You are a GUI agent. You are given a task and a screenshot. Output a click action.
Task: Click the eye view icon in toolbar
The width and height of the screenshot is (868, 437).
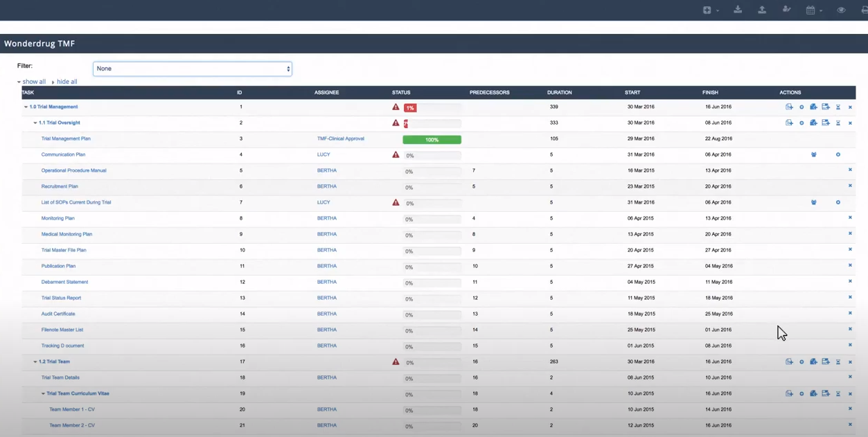841,10
